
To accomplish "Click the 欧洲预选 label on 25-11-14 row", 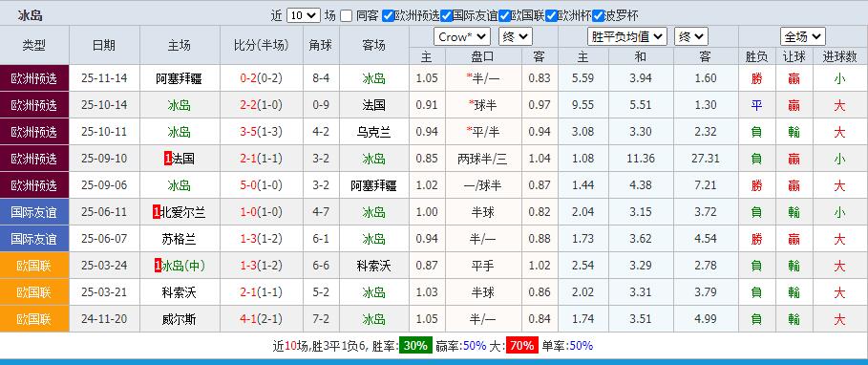I will tap(34, 78).
